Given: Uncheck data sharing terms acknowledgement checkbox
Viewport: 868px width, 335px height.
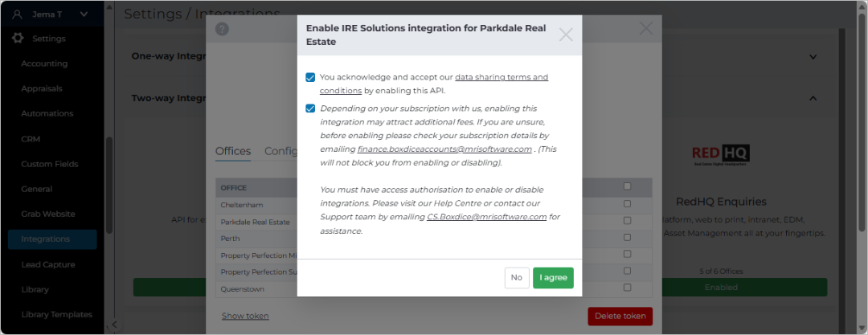Looking at the screenshot, I should click(310, 77).
